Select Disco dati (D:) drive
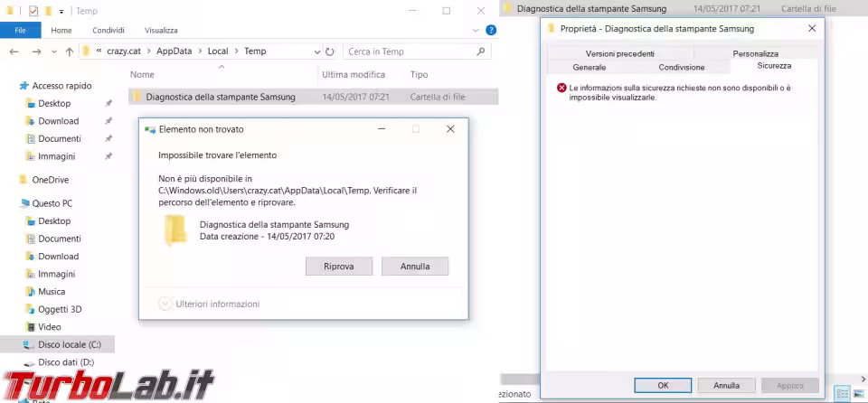This screenshot has height=403, width=868. pyautogui.click(x=66, y=362)
